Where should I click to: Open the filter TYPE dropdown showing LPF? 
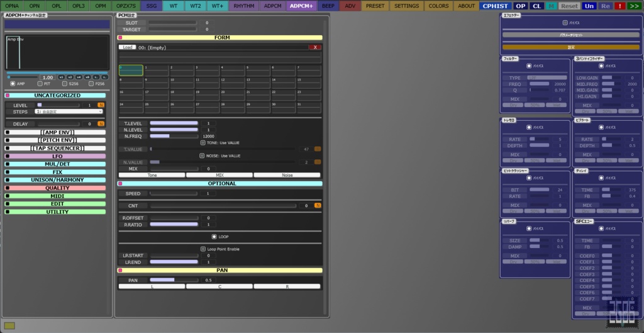tap(547, 77)
